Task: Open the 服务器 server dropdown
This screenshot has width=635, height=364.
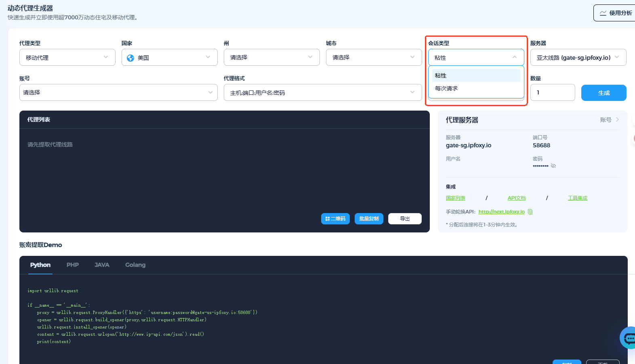Action: tap(578, 57)
